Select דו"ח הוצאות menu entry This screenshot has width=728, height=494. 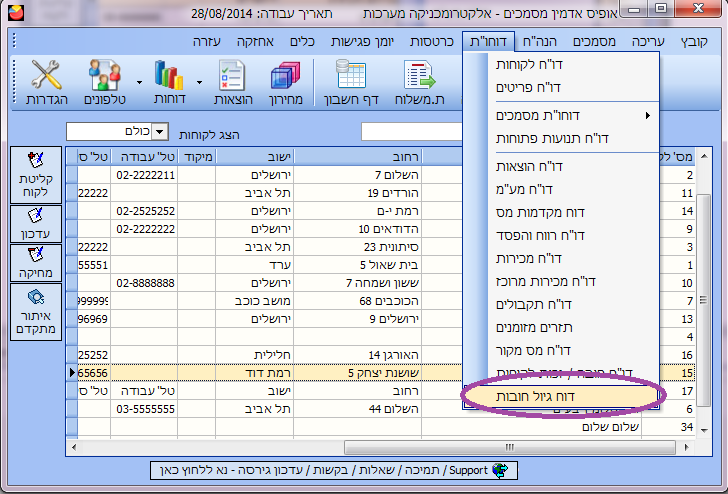562,166
